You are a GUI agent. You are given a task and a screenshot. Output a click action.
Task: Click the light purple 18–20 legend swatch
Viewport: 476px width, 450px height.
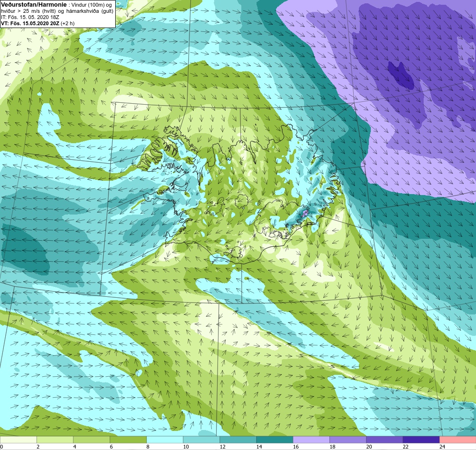click(348, 440)
